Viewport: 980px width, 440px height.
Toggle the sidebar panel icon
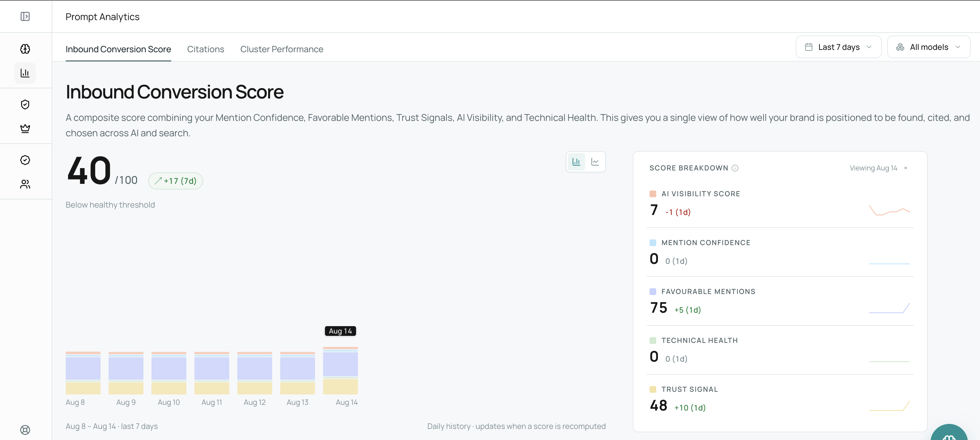pos(25,16)
